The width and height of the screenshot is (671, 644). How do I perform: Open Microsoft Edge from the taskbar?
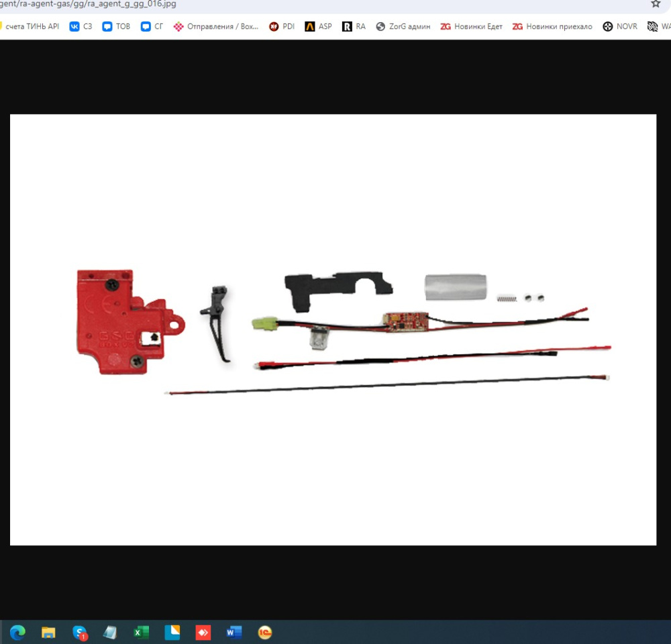[17, 632]
